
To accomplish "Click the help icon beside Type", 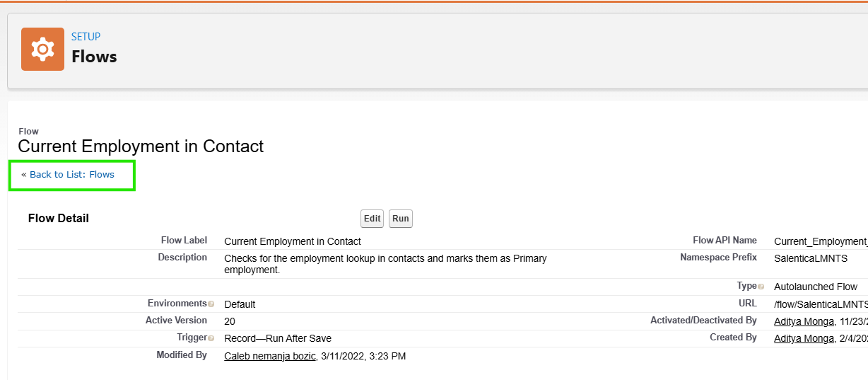I will point(761,287).
